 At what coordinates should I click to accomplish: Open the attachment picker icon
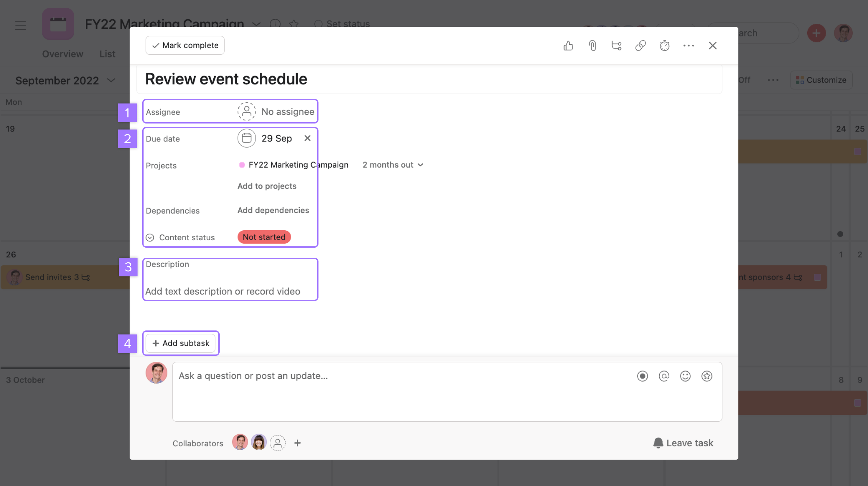(592, 45)
